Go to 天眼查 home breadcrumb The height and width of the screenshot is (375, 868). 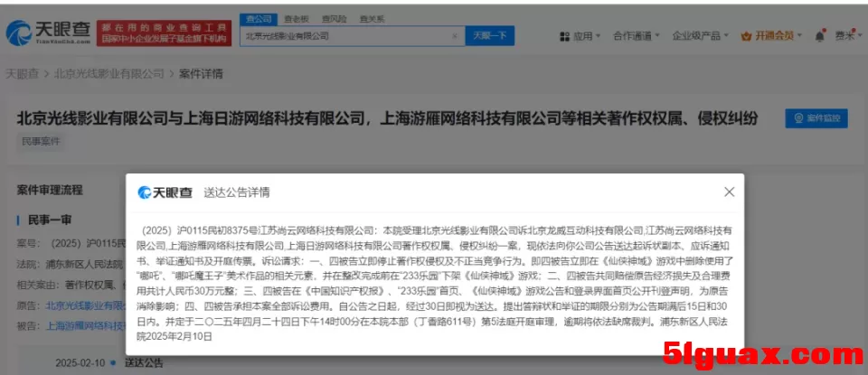tap(22, 74)
